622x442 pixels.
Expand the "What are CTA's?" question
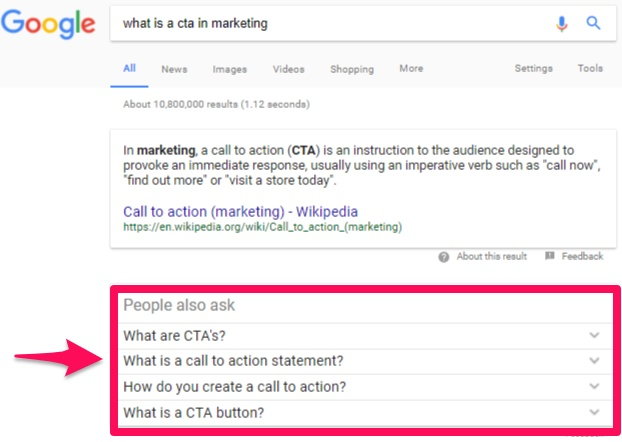(596, 335)
